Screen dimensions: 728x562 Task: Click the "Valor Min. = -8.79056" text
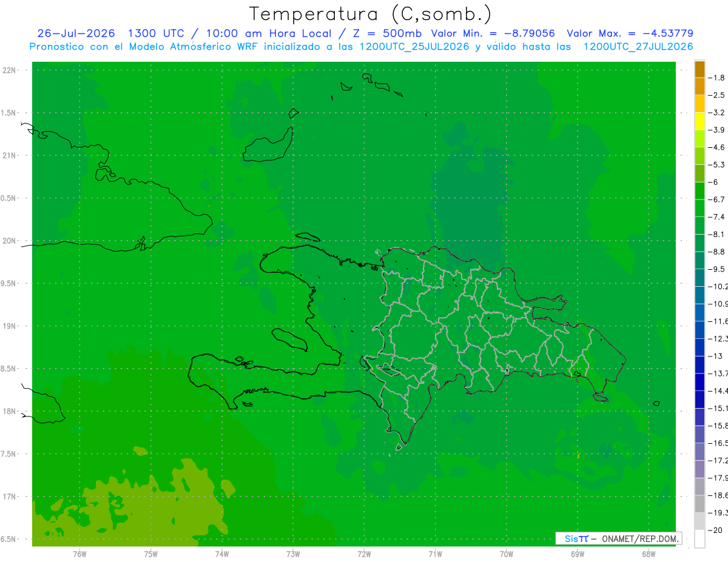(x=494, y=33)
